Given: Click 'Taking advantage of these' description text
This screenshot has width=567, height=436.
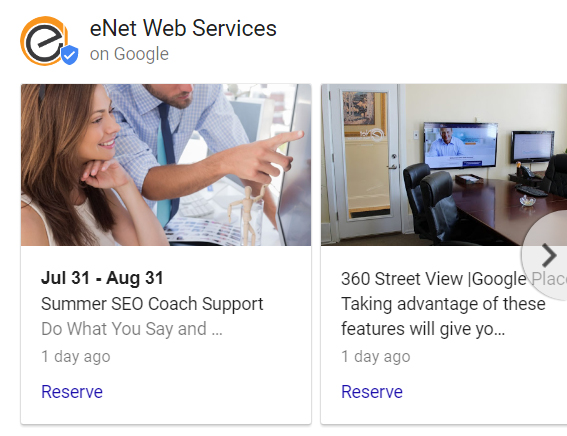Looking at the screenshot, I should point(443,304).
